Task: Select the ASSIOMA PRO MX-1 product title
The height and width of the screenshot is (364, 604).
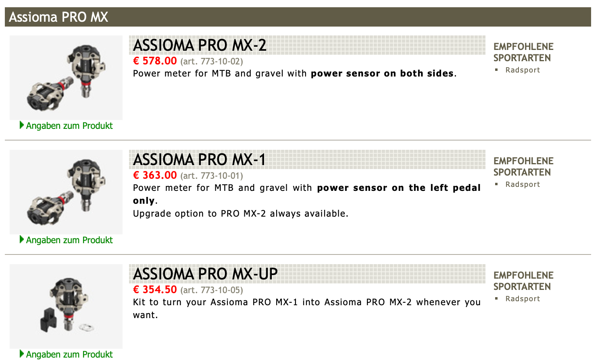Action: point(199,160)
